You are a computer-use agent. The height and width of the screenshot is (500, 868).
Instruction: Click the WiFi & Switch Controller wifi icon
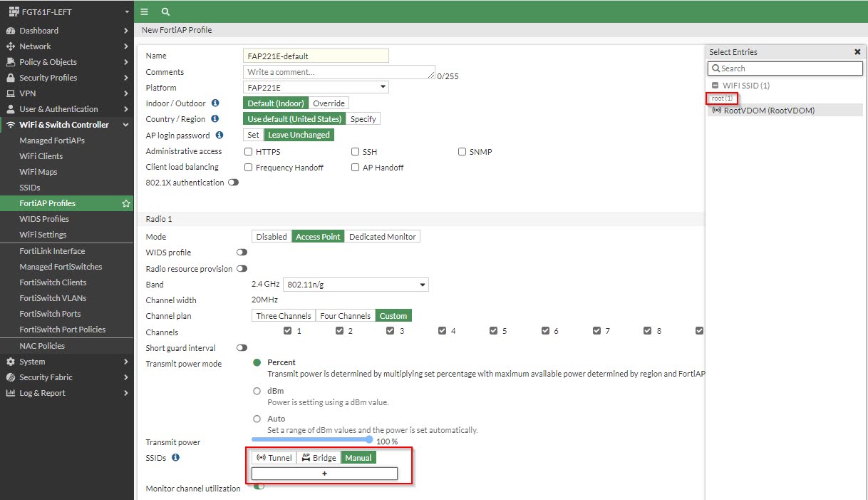11,125
